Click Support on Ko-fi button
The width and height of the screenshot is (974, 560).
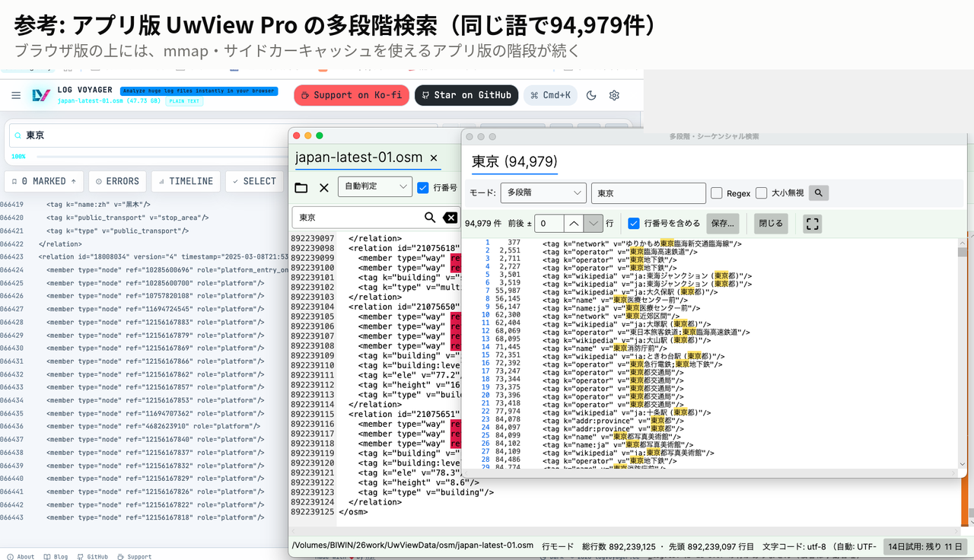click(352, 95)
